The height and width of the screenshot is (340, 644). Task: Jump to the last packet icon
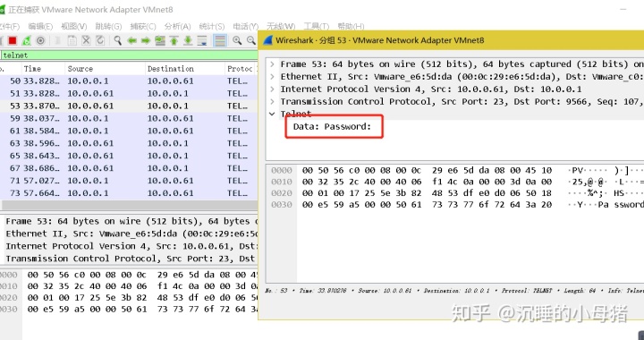click(188, 40)
